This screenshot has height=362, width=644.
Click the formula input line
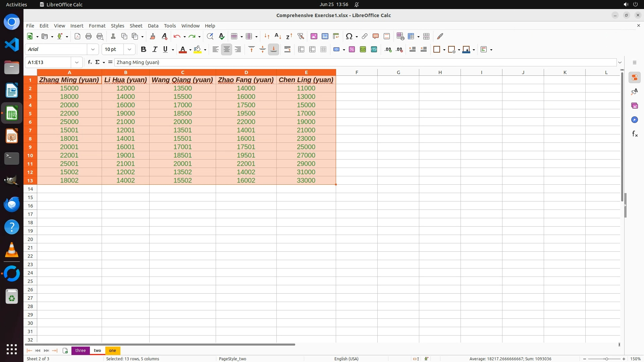click(365, 62)
